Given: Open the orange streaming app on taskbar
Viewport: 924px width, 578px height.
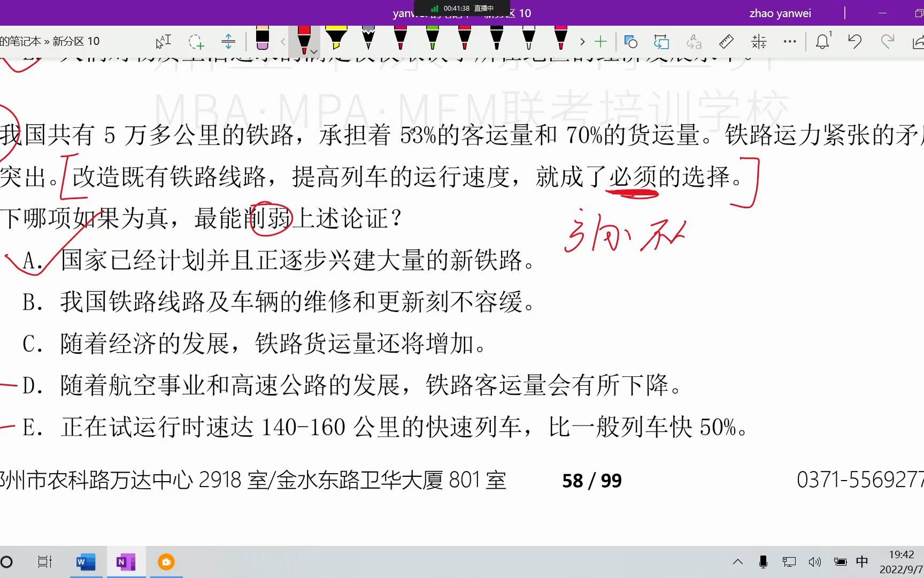Looking at the screenshot, I should (166, 562).
